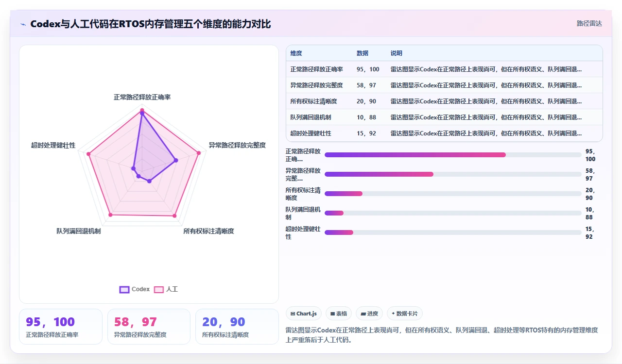Screen dimensions: 622x364
Task: Open the 20，90 data card
Action: point(237,327)
